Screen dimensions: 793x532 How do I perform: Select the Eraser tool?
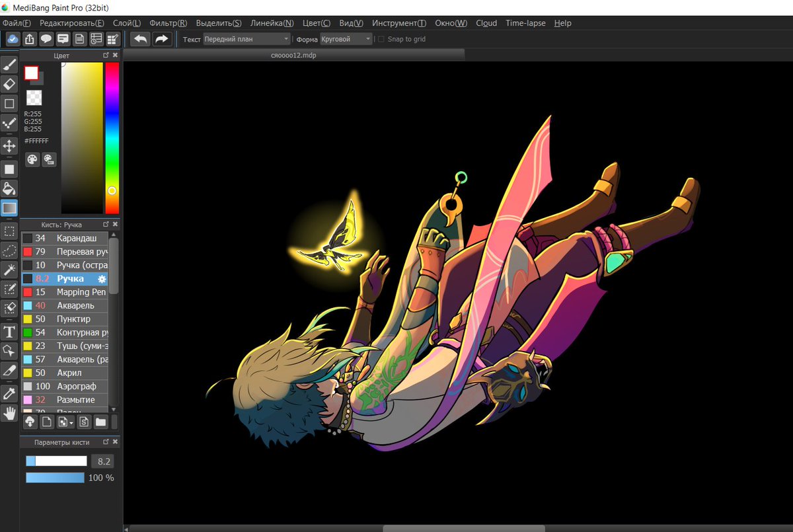9,84
